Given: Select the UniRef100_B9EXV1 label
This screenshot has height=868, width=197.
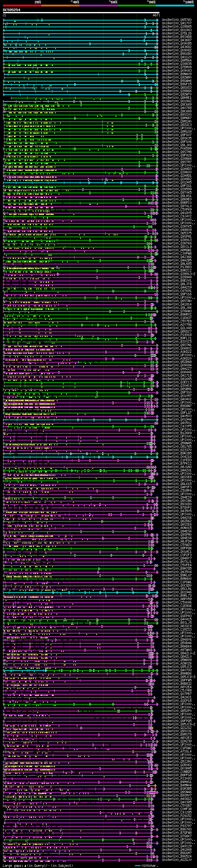Looking at the screenshot, I should pos(177,281).
